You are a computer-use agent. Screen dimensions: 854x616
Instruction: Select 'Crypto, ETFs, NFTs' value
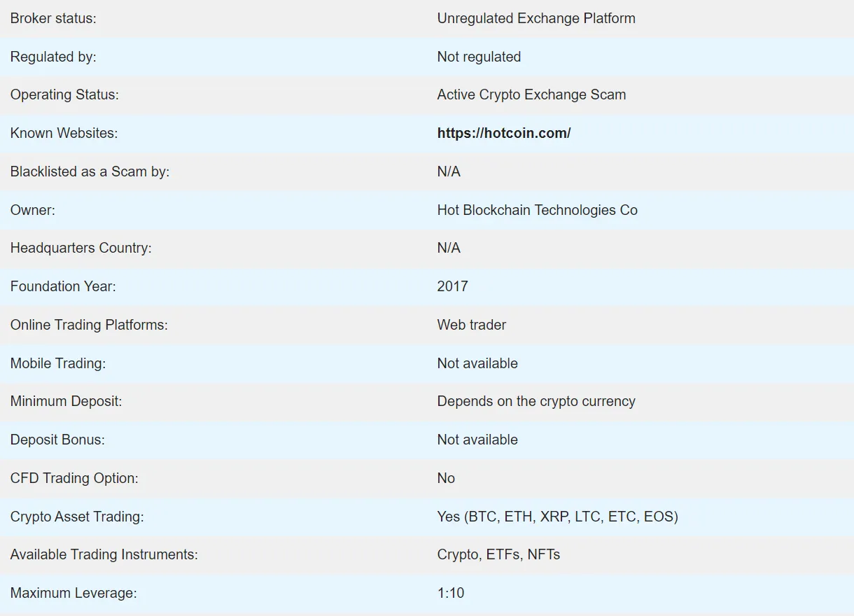click(498, 554)
